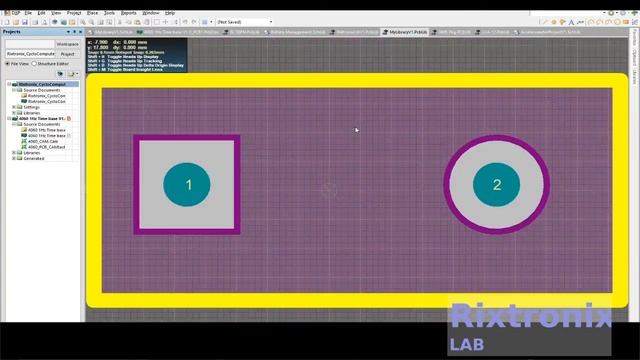
Task: Switch to the active MylibraryV1.PcbLib tab
Action: (405, 32)
